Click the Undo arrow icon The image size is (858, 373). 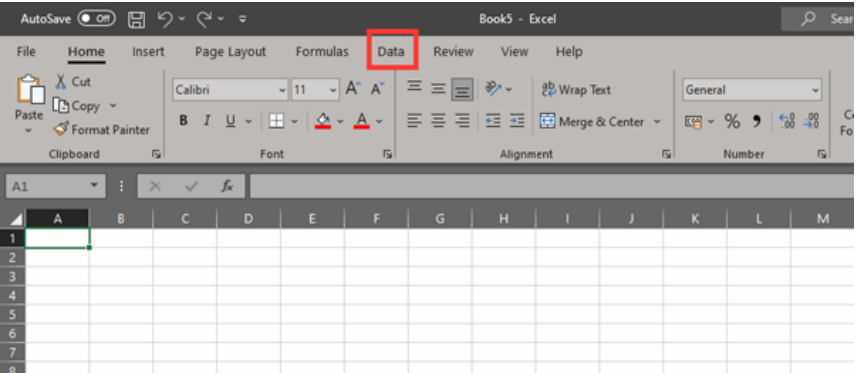coord(165,19)
